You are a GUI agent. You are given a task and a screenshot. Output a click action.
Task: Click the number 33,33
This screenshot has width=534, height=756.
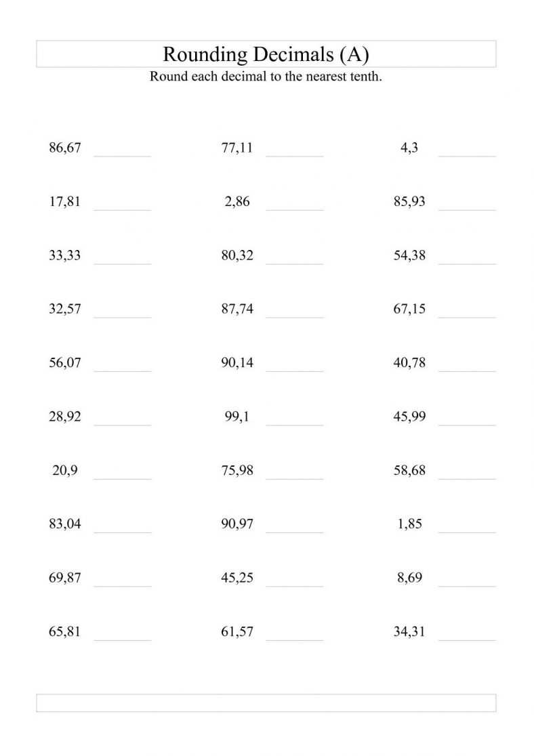tap(64, 255)
